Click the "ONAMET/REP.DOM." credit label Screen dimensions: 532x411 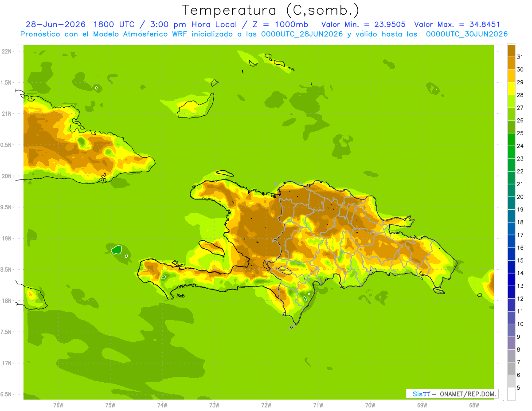point(467,394)
